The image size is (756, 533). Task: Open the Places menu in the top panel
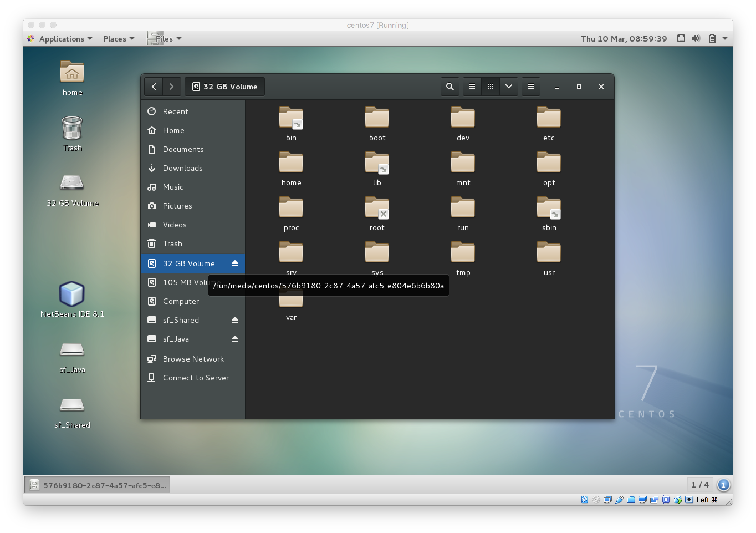point(118,39)
